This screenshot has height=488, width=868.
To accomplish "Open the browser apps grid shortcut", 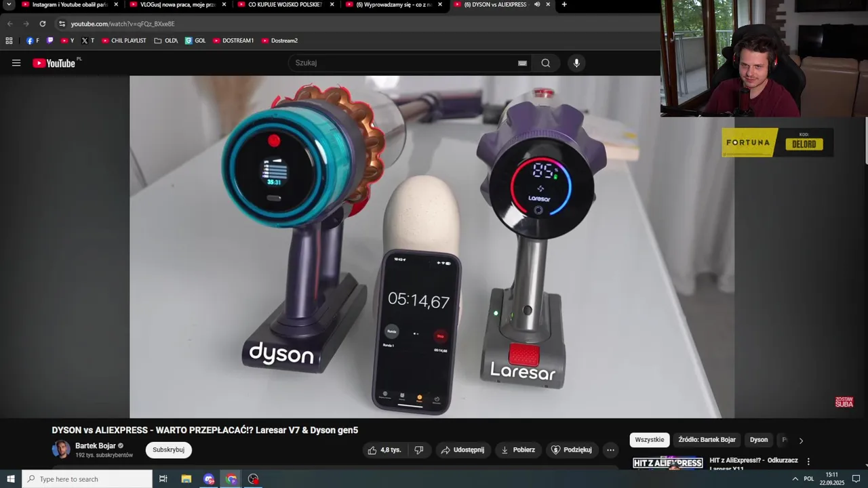I will tap(9, 41).
